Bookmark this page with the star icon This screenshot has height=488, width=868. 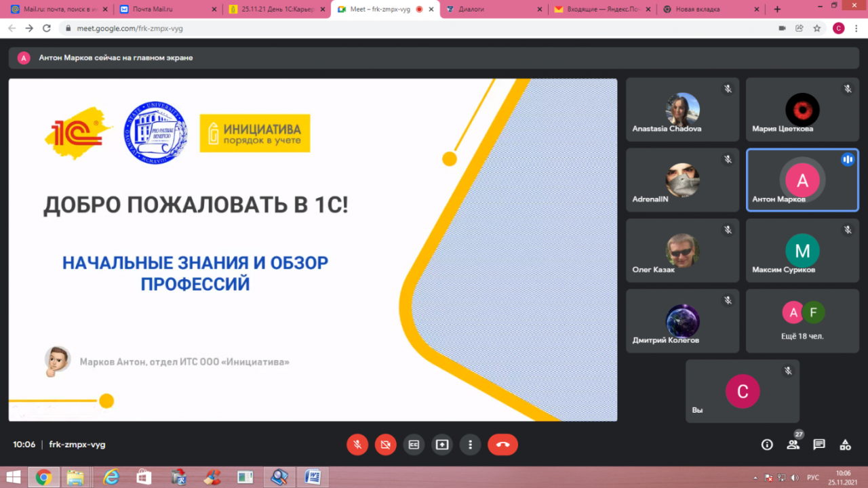[x=817, y=28]
